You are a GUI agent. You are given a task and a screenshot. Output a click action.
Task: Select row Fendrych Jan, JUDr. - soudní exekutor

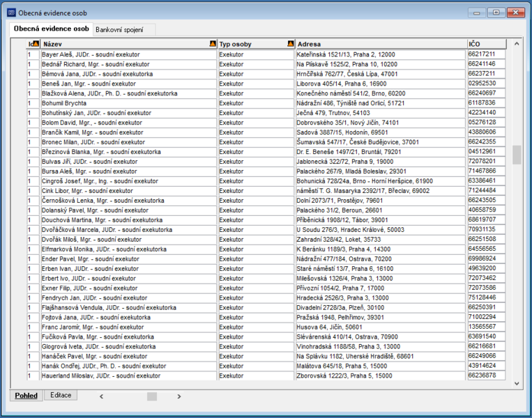pyautogui.click(x=266, y=298)
